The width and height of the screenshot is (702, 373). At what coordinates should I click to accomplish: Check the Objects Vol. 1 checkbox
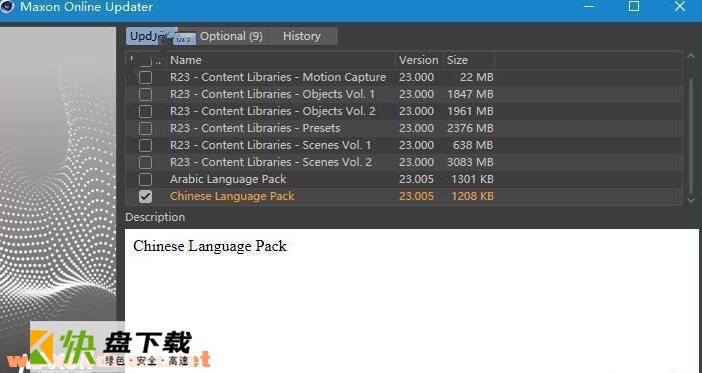pos(145,94)
